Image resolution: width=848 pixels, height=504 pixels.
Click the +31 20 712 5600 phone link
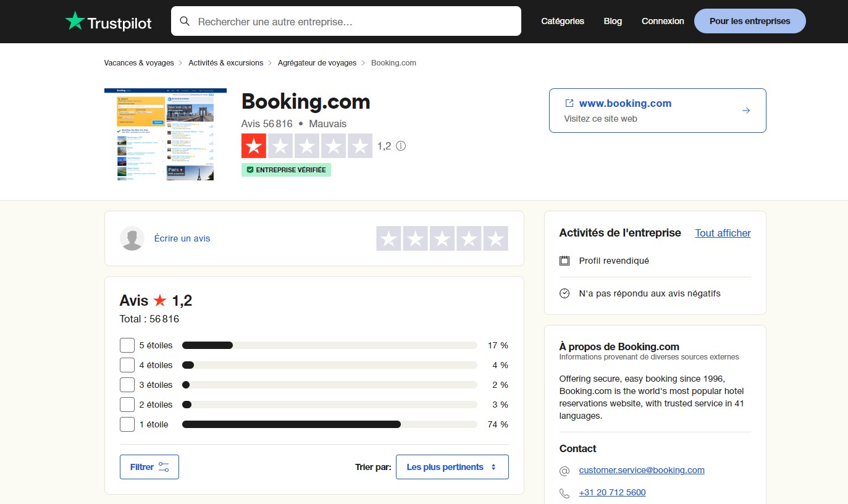tap(612, 493)
